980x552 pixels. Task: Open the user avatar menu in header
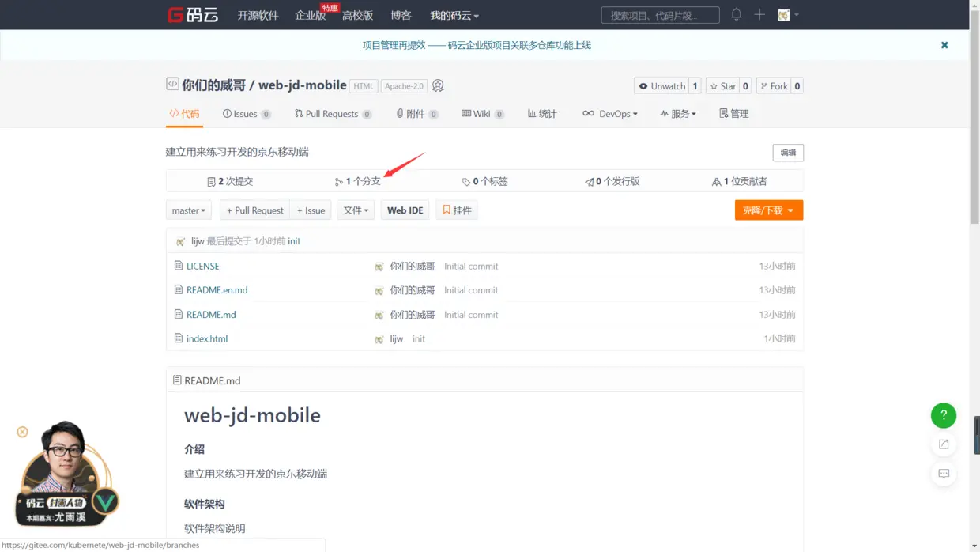pos(788,14)
